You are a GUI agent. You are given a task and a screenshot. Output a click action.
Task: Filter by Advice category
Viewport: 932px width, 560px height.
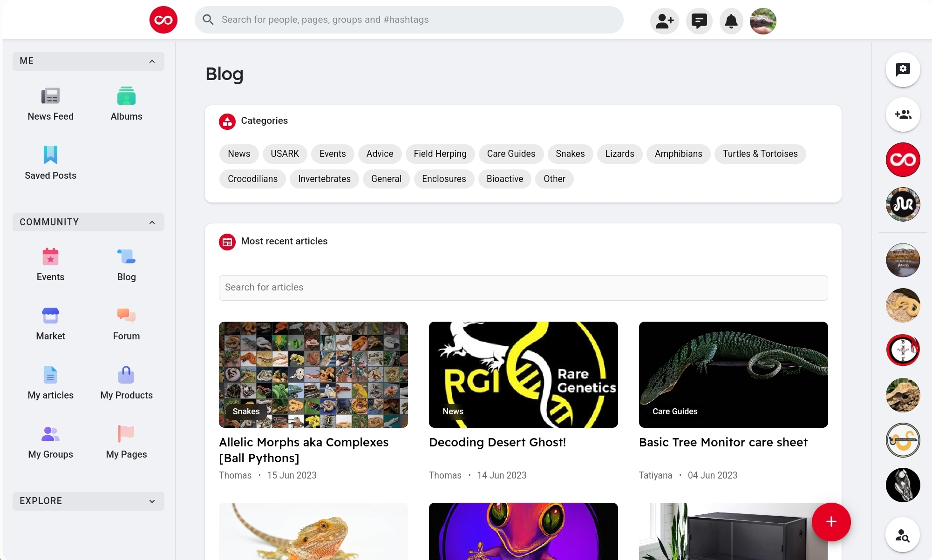coord(380,154)
